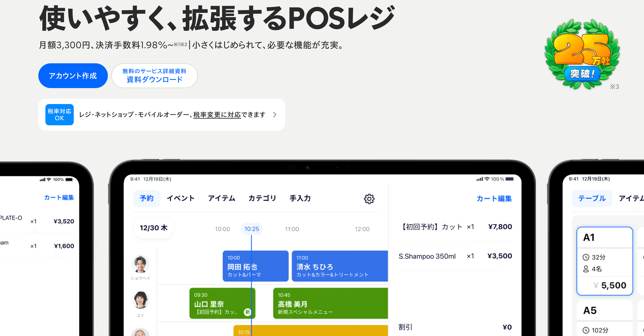Select the 予約 tab in center tablet
Viewport: 644px width, 336px height.
click(147, 198)
